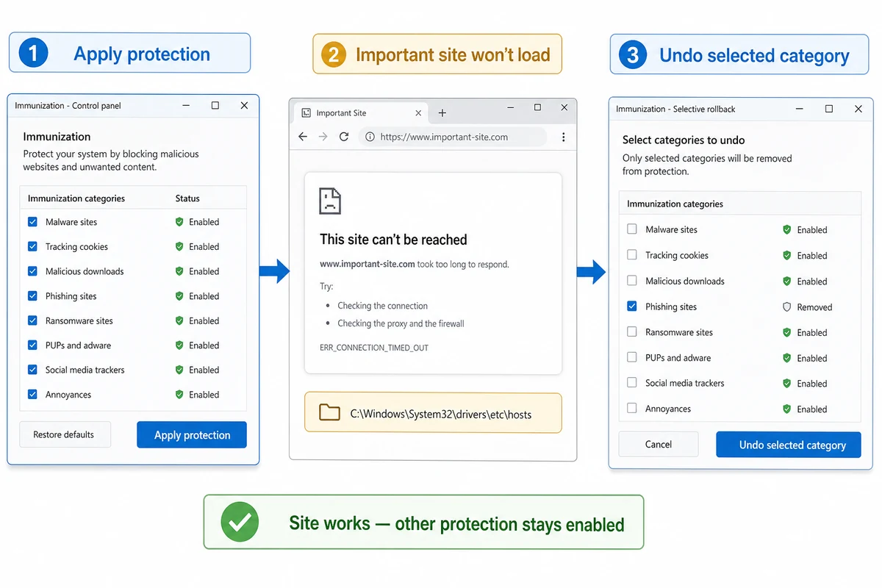Click green shield icon next to Malware sites in Control panel
This screenshot has height=588, width=882.
tap(179, 222)
